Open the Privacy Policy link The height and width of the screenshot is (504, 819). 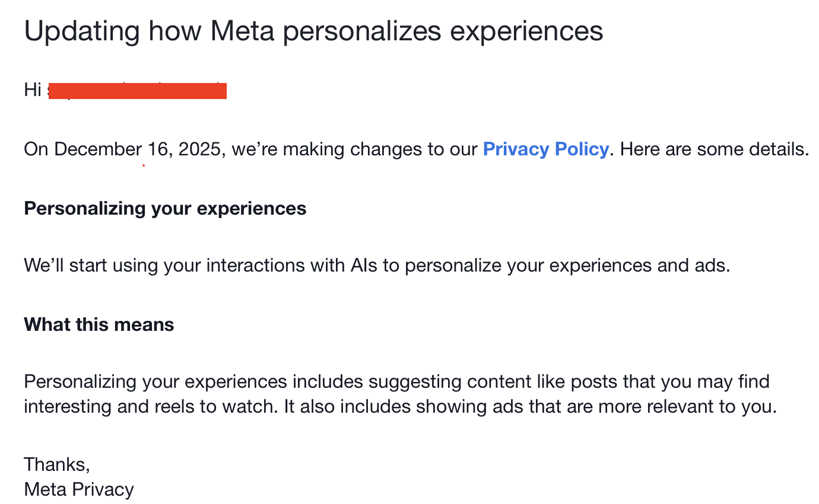[x=545, y=149]
